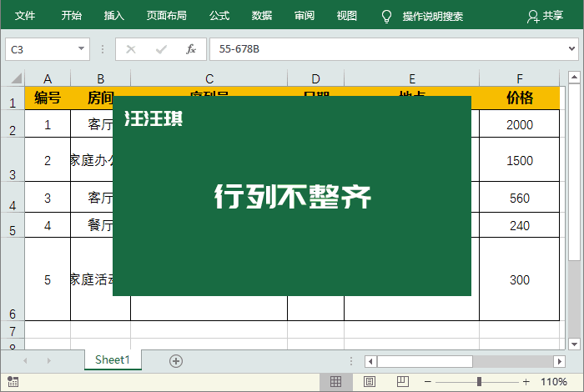
Task: Switch to the 开始 ribbon tab
Action: coord(71,16)
